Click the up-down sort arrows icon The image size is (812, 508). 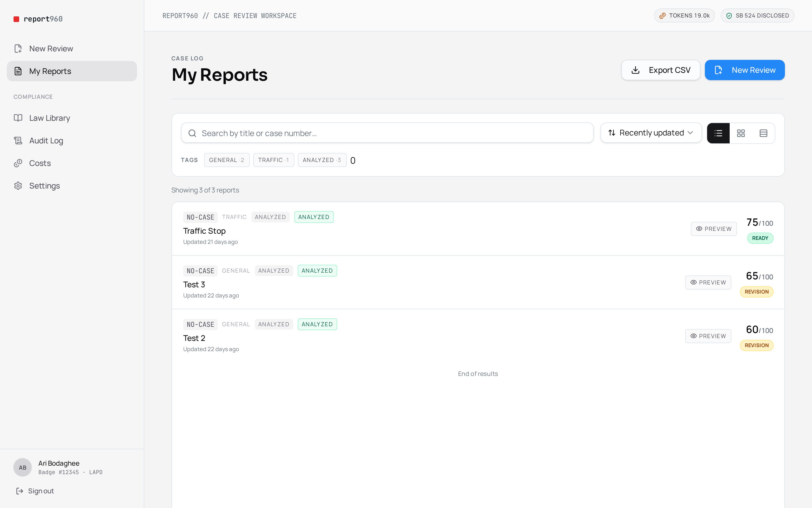click(x=612, y=133)
